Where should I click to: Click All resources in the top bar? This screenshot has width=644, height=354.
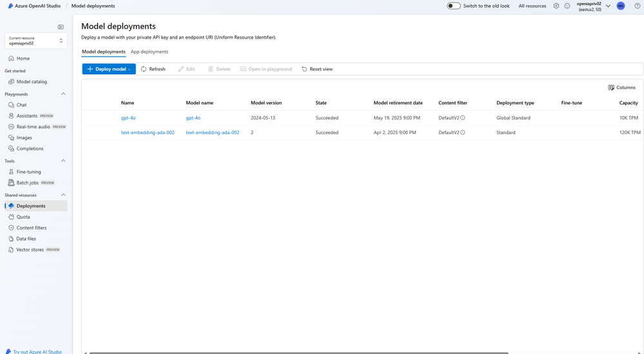coord(532,6)
